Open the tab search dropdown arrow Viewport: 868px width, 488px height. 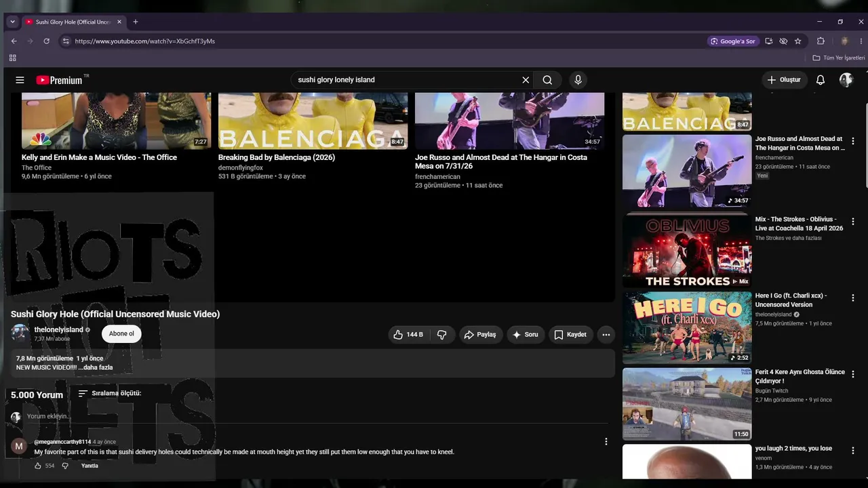[12, 22]
